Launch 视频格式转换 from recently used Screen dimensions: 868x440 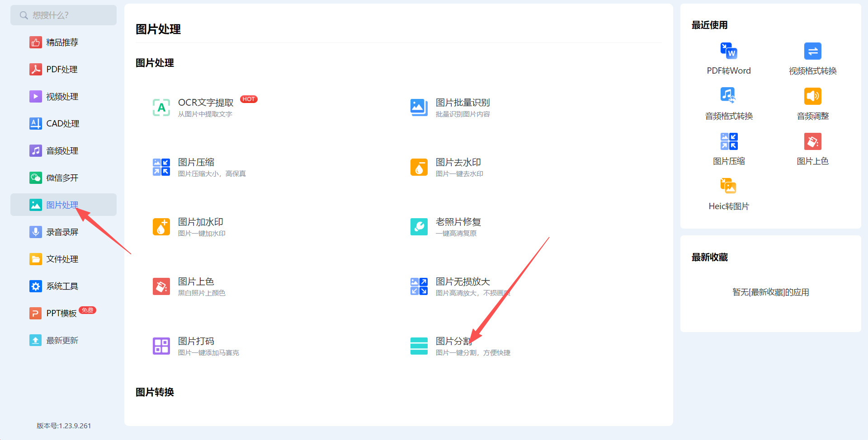813,59
